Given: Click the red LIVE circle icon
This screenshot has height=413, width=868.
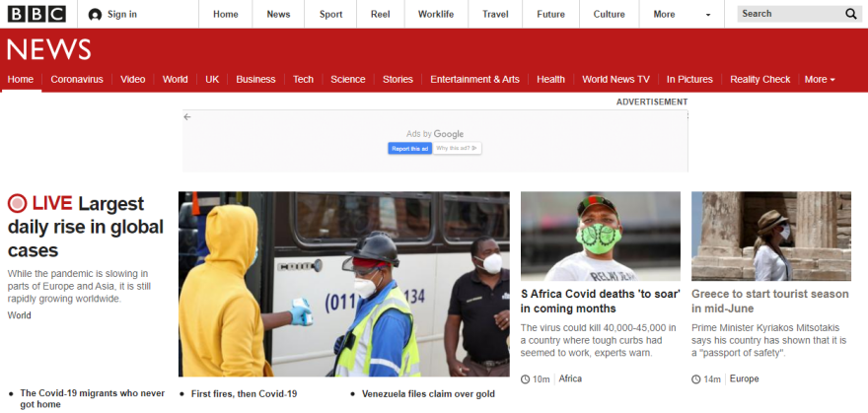Looking at the screenshot, I should [x=17, y=204].
